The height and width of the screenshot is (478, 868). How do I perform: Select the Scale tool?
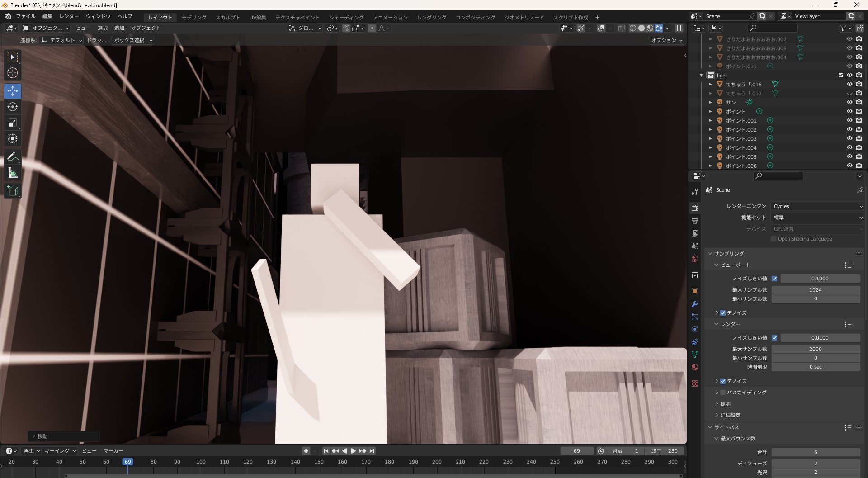13,123
